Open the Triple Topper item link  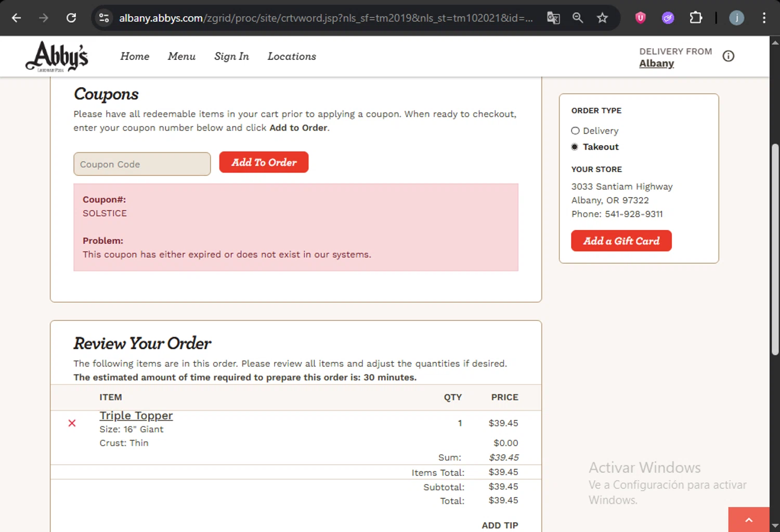click(136, 416)
